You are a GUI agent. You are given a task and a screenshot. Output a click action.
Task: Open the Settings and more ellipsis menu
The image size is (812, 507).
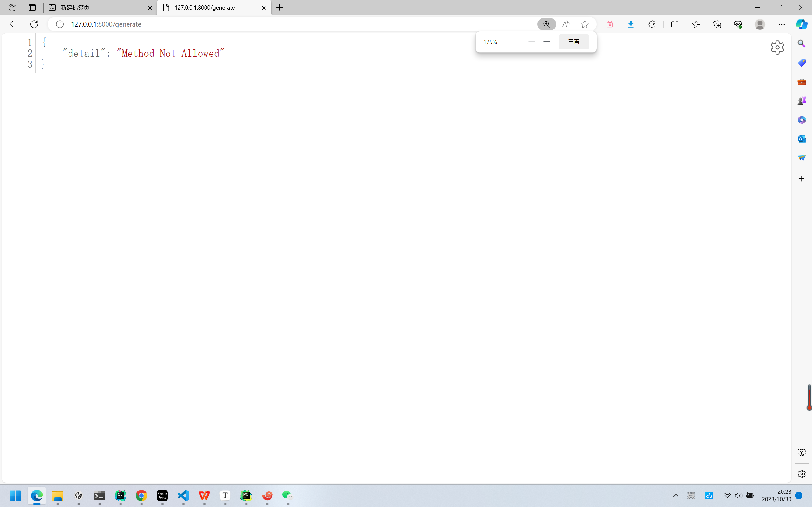[782, 24]
